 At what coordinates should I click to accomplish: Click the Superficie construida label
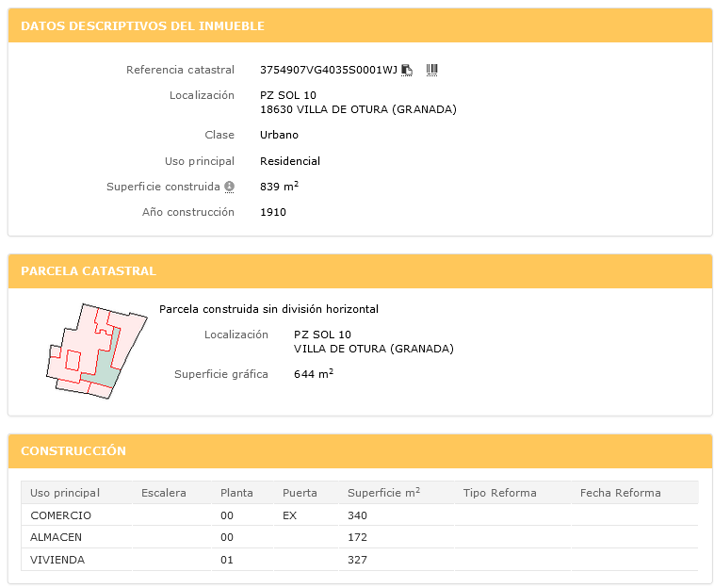point(163,187)
